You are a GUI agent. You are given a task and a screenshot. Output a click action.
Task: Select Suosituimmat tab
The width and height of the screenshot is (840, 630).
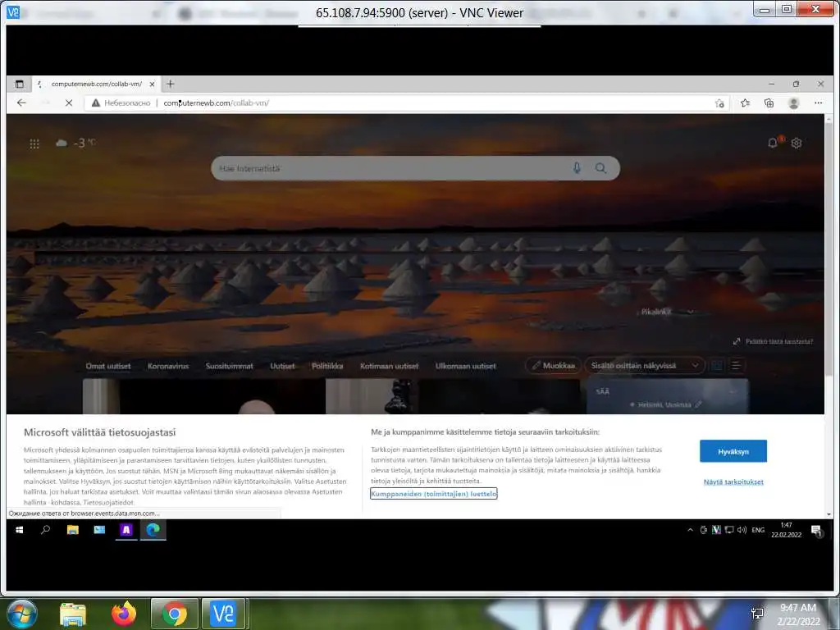pos(230,366)
